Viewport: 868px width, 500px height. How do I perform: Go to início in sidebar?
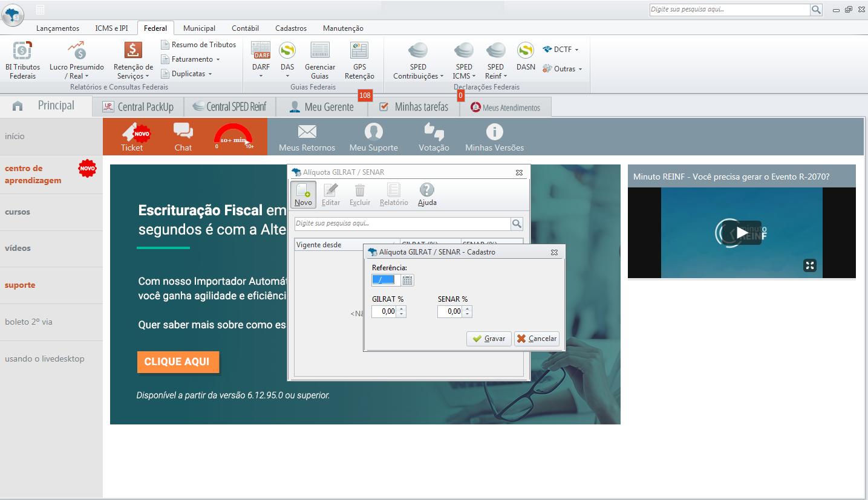15,136
